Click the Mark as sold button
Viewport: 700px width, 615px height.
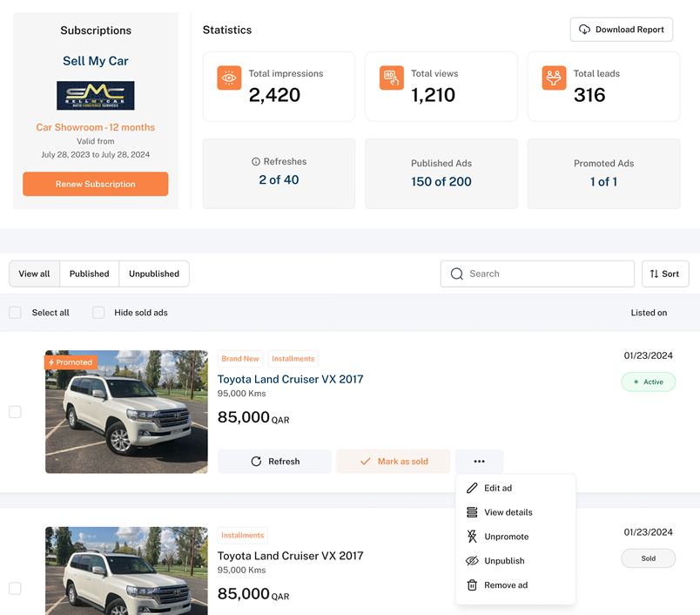(394, 462)
